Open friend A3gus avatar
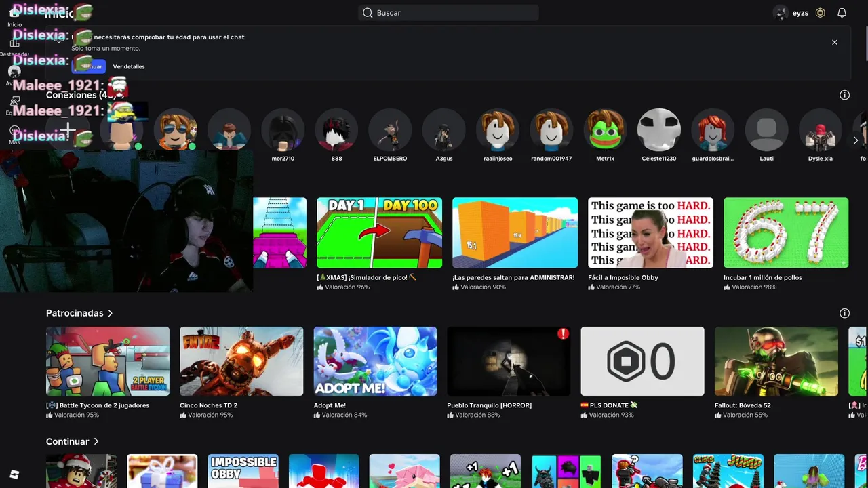Viewport: 868px width, 488px height. coord(444,130)
